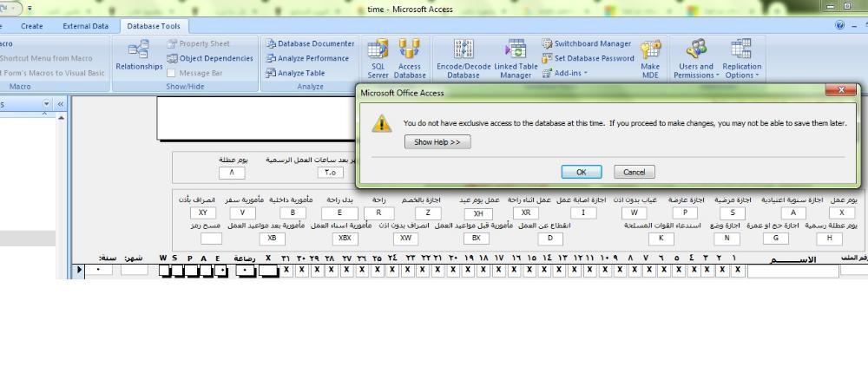
Task: Open Quick Access Toolbar customize arrow
Action: tap(30, 9)
